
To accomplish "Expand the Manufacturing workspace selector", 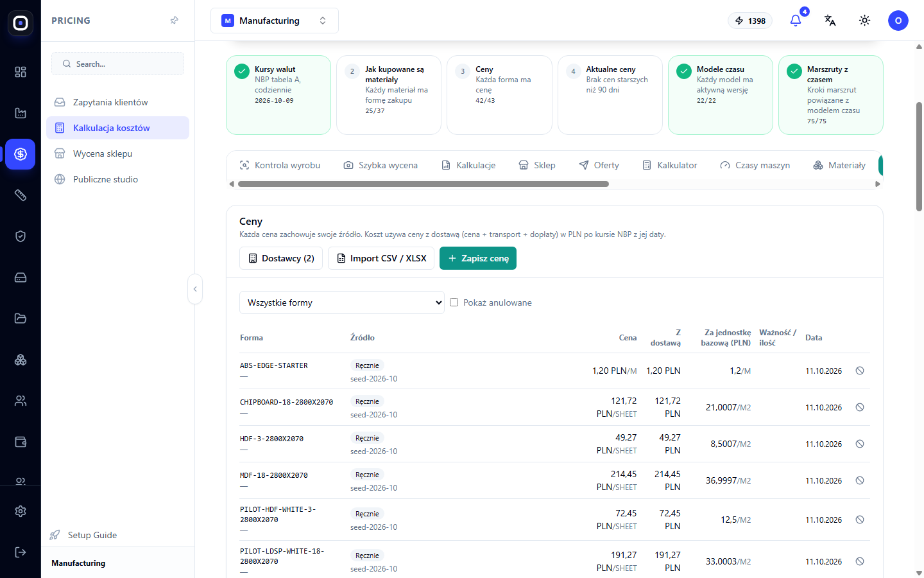I will click(275, 21).
